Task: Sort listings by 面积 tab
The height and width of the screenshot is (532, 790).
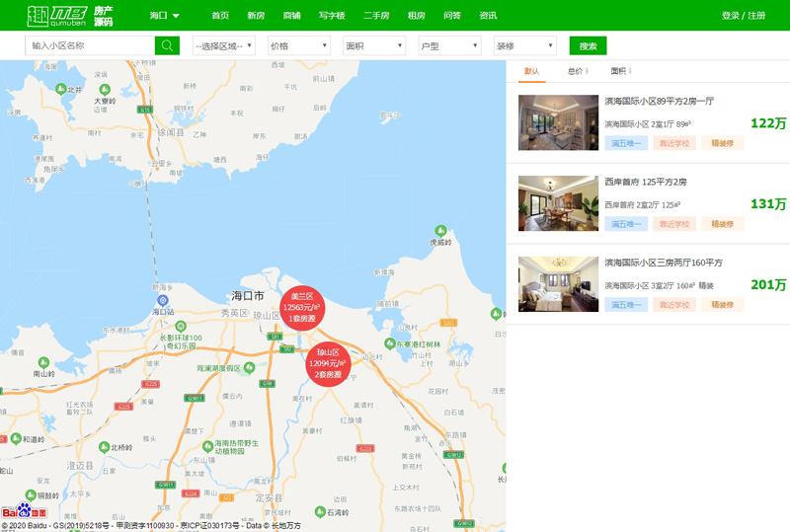Action: [x=620, y=71]
